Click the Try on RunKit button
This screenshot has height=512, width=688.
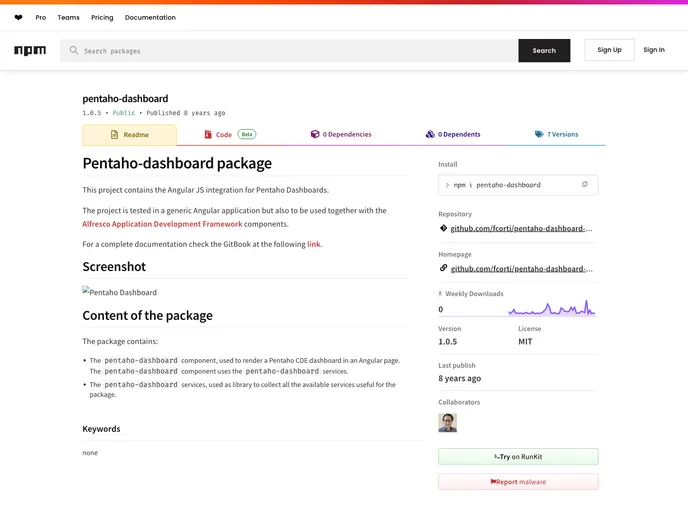click(x=518, y=457)
